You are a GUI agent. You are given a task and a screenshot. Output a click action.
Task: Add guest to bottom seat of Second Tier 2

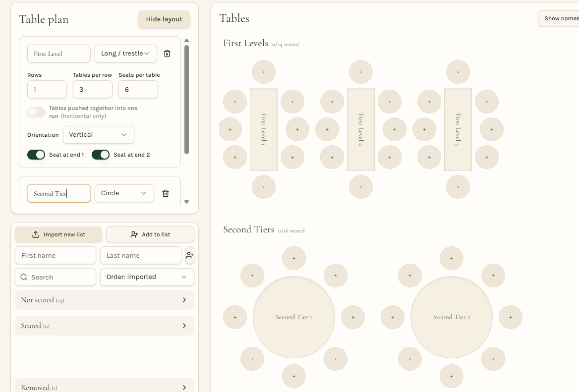pyautogui.click(x=452, y=376)
